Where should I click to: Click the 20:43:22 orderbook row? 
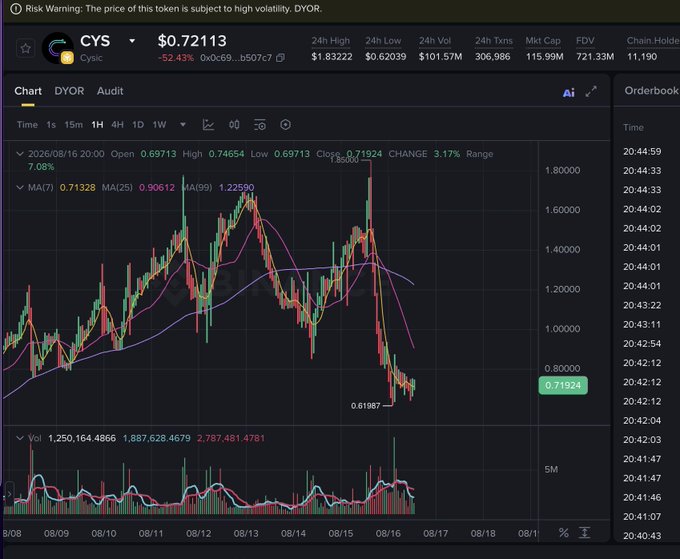coord(642,305)
